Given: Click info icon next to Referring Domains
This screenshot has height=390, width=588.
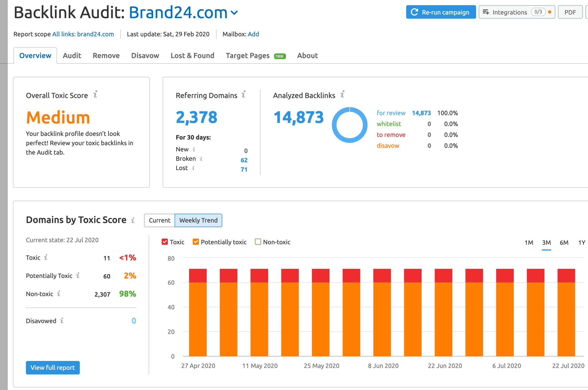Looking at the screenshot, I should pos(243,94).
